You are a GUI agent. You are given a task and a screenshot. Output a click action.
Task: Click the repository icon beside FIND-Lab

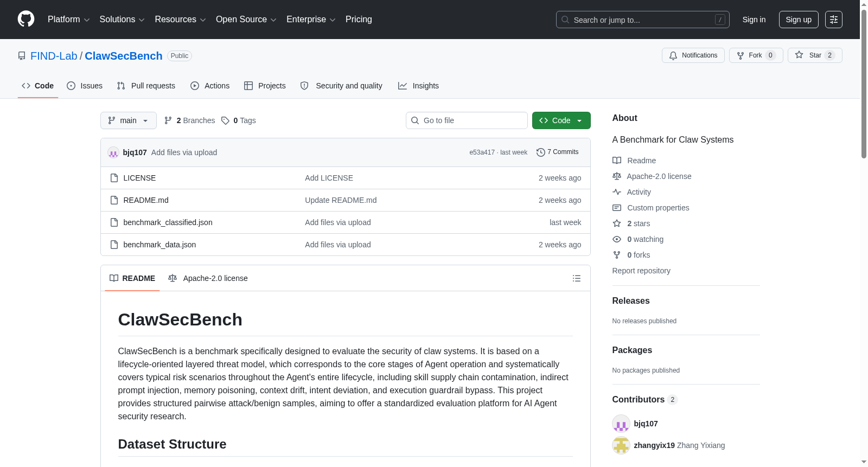pyautogui.click(x=22, y=56)
